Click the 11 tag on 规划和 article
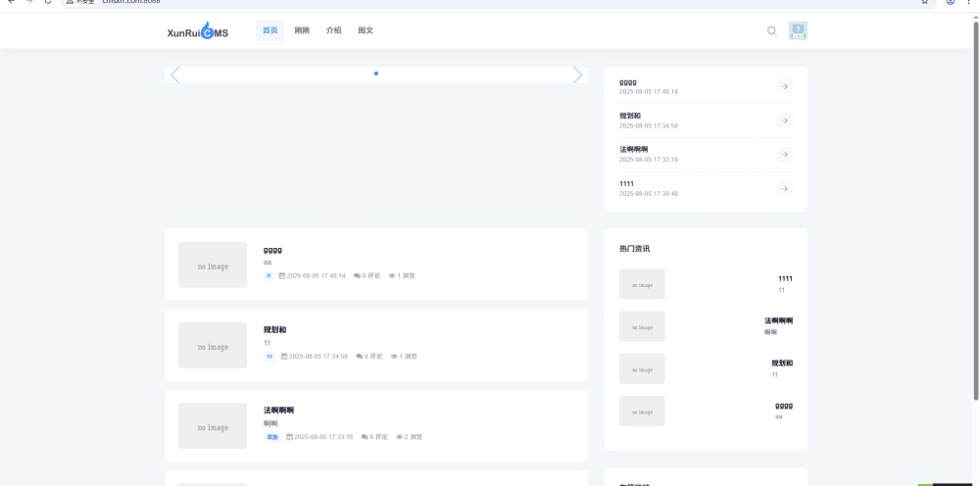Image resolution: width=980 pixels, height=486 pixels. (x=269, y=356)
